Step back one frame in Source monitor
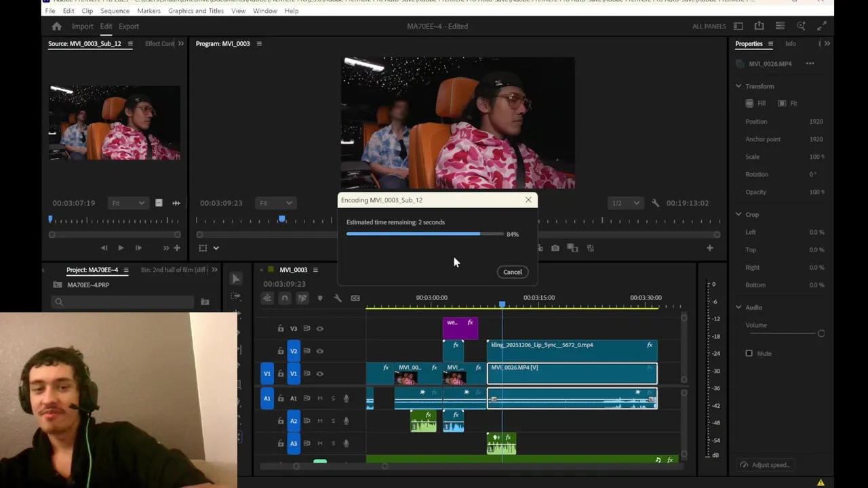 click(104, 248)
